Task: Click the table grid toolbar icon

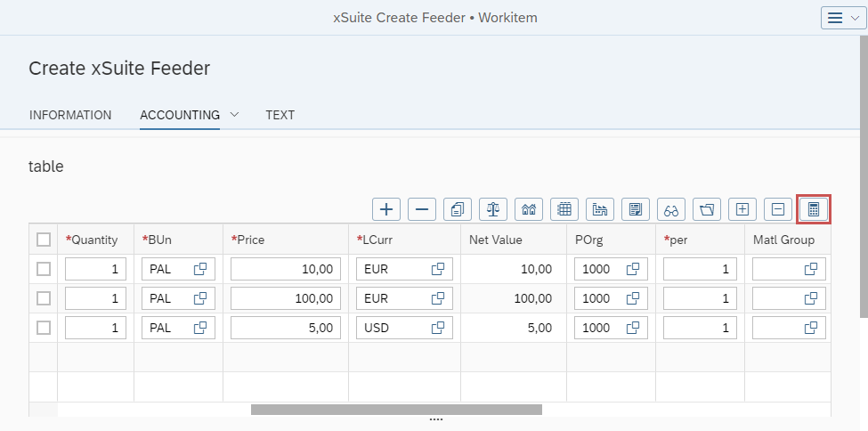Action: tap(564, 209)
